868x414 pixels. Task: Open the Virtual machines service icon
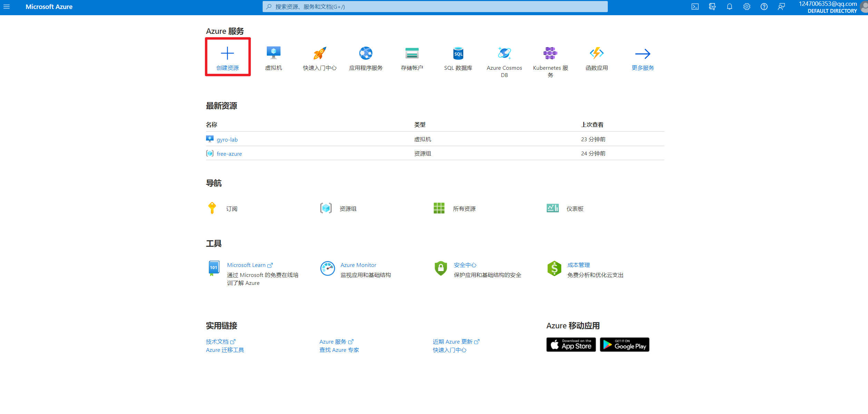(x=273, y=53)
